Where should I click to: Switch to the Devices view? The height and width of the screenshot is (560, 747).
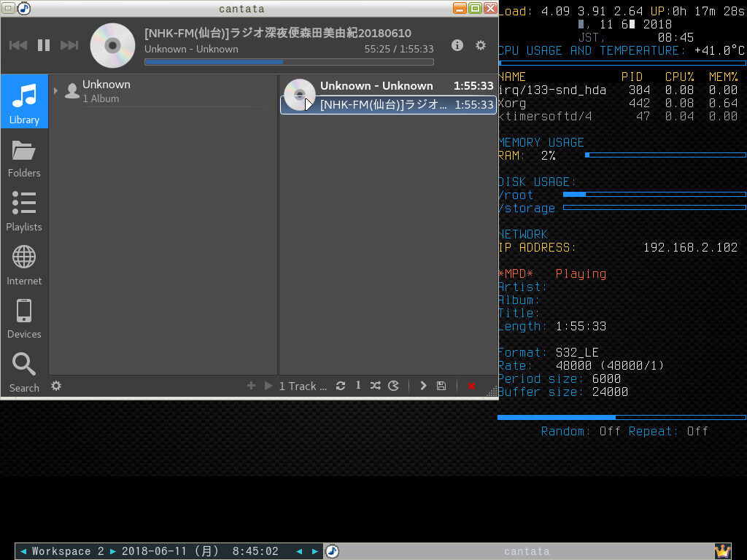coord(24,319)
